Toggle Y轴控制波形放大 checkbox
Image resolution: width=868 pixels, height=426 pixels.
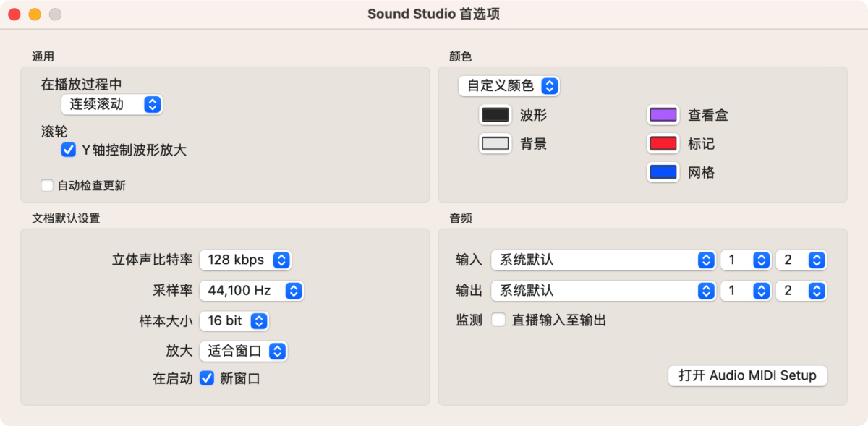point(69,150)
